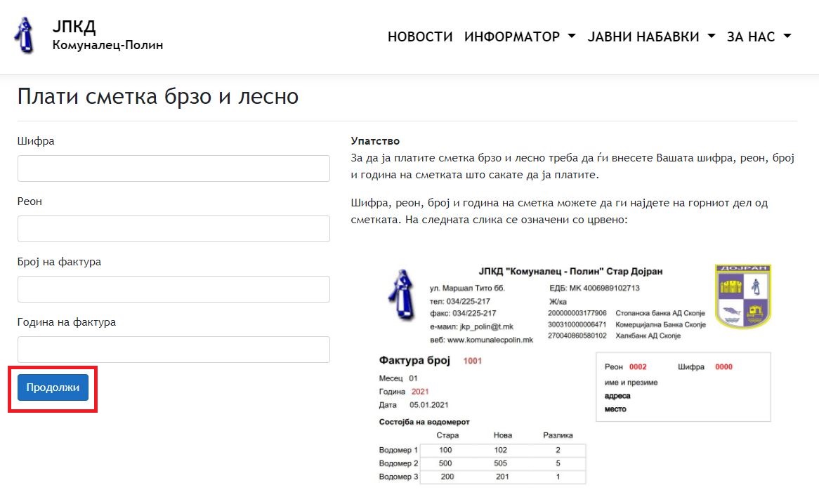Click the page title 'Плати сметка брзо и лесно'
This screenshot has height=504, width=819.
tap(158, 97)
